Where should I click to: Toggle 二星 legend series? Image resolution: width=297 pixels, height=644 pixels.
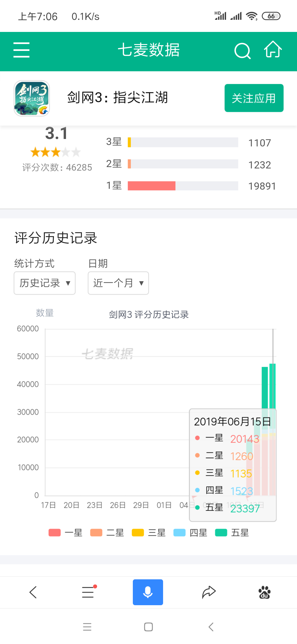[107, 533]
